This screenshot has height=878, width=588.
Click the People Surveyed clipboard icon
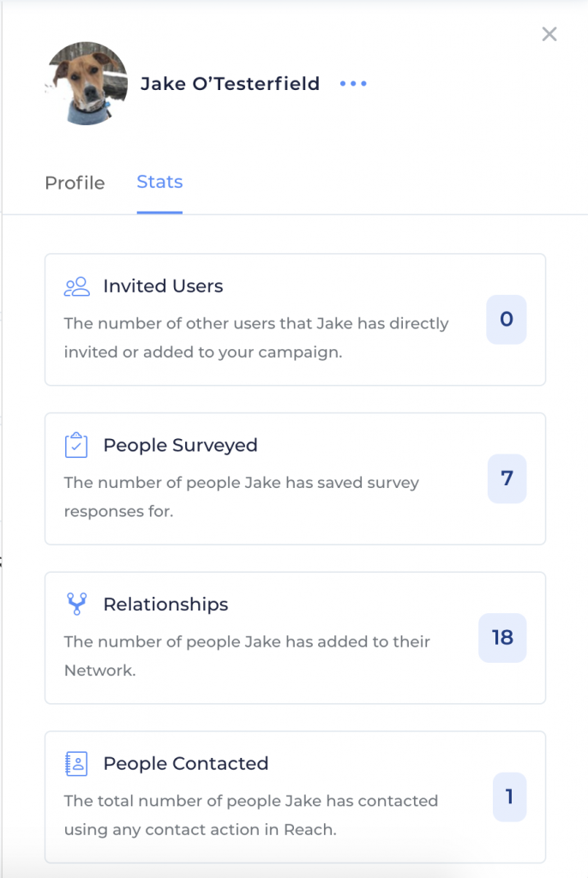click(76, 445)
